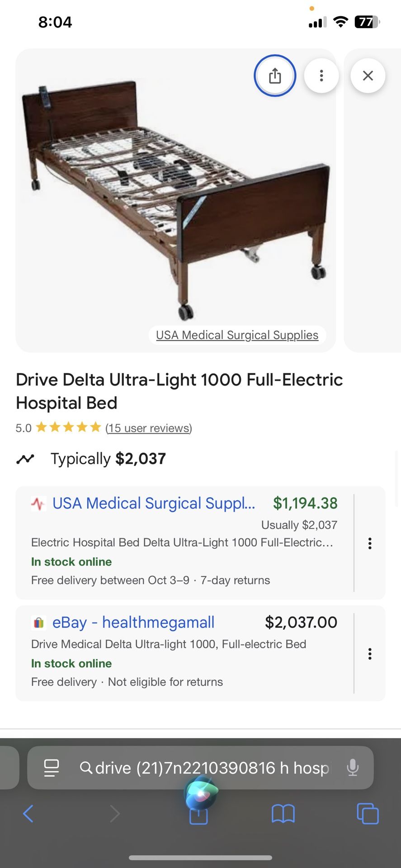The width and height of the screenshot is (401, 868).
Task: Close the product detail panel
Action: click(x=368, y=75)
